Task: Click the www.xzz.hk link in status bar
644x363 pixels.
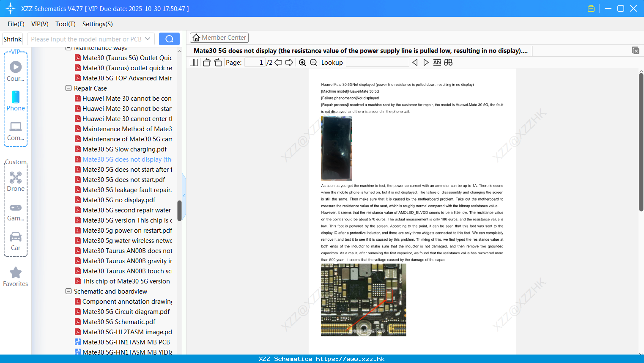Action: [350, 359]
